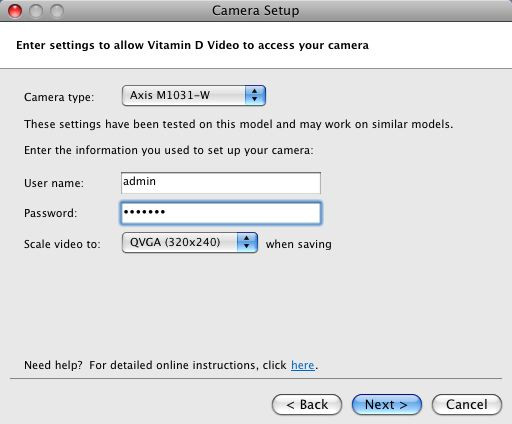Click the 'Scale video to:' label
512x424 pixels.
[x=62, y=244]
